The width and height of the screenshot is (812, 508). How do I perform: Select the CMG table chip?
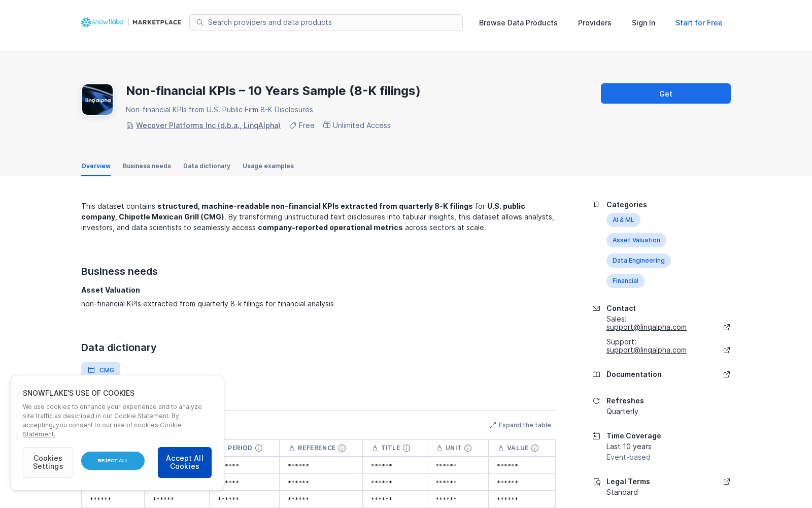click(100, 370)
